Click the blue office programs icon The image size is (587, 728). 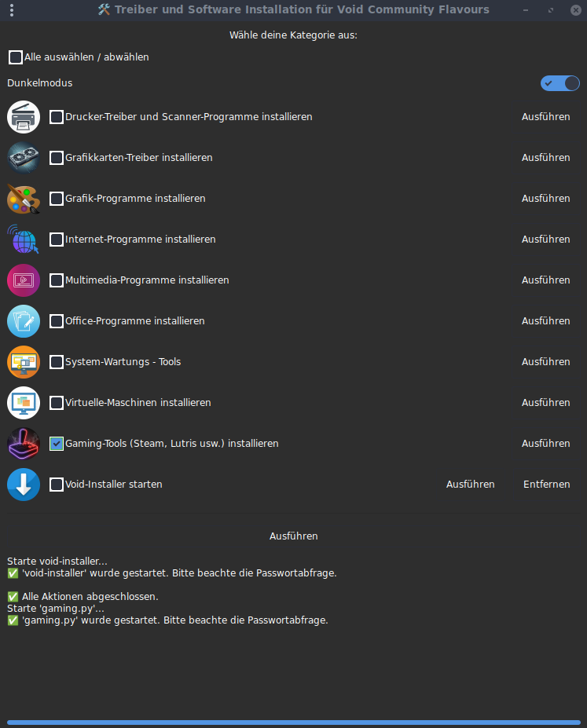(24, 321)
